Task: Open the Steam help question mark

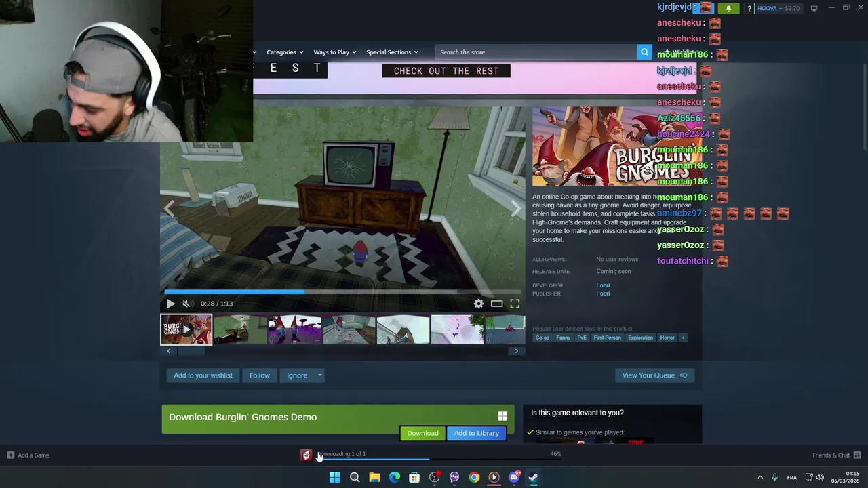Action: pos(749,8)
